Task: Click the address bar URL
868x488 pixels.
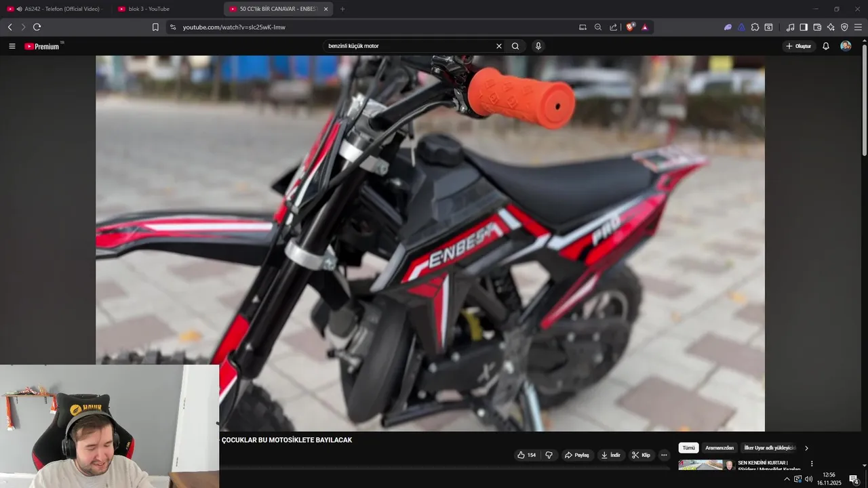Action: pos(234,27)
